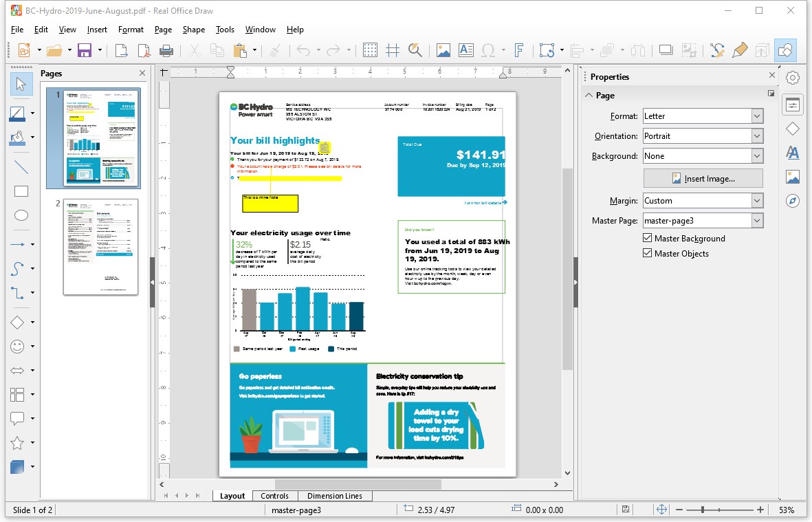Select the Rectangle shape tool
812x522 pixels.
(21, 192)
